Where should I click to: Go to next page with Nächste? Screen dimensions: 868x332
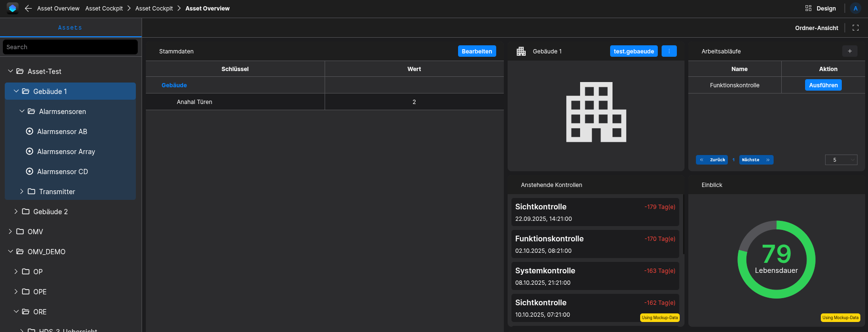756,160
